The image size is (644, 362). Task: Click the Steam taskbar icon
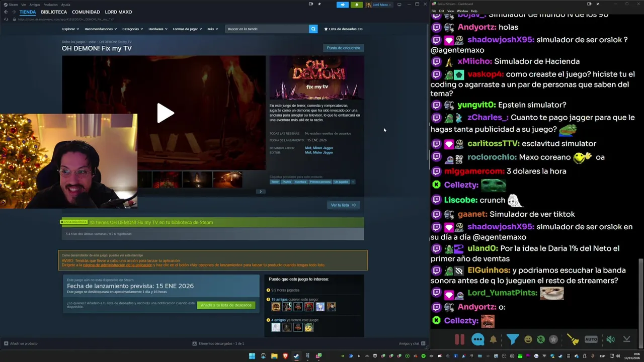296,356
